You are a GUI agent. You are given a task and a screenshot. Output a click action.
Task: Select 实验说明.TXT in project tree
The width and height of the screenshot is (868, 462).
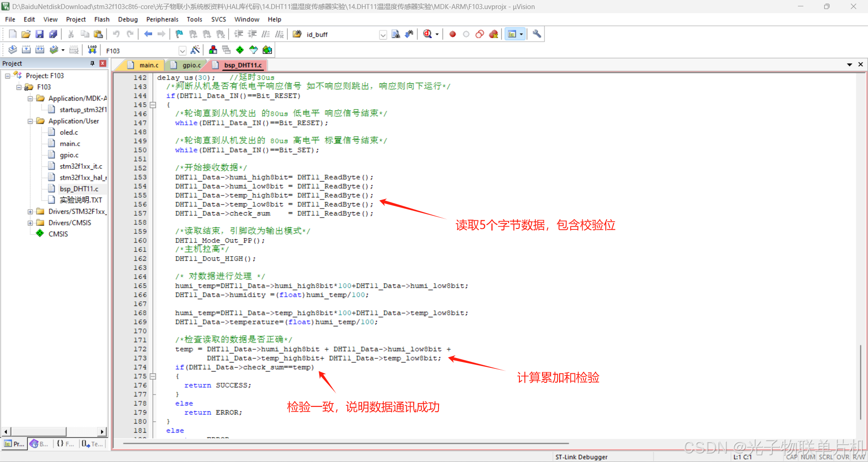pos(81,200)
